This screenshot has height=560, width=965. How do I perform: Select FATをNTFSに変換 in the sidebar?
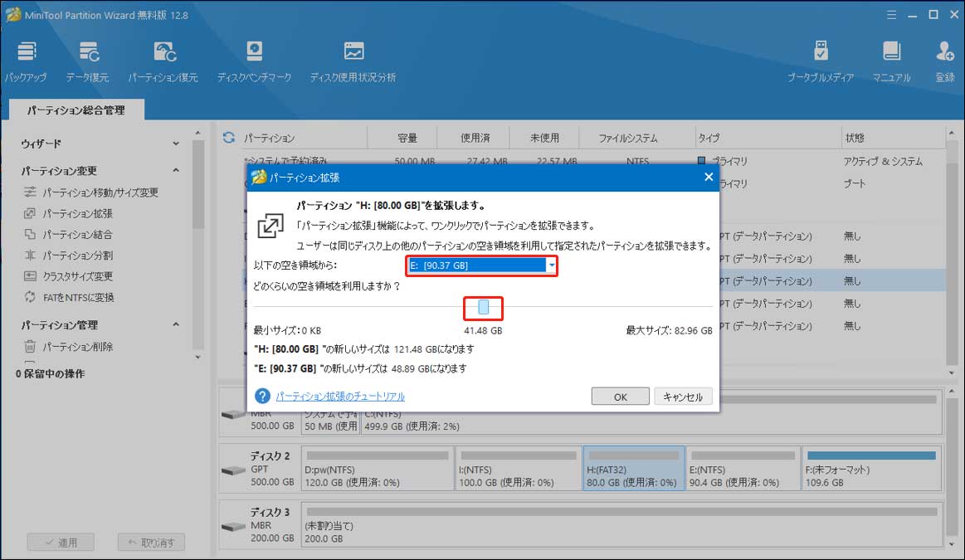tap(78, 298)
